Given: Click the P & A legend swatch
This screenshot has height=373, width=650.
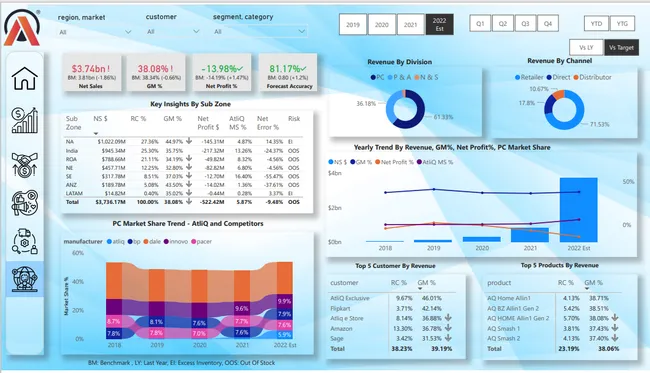Looking at the screenshot, I should (x=390, y=77).
